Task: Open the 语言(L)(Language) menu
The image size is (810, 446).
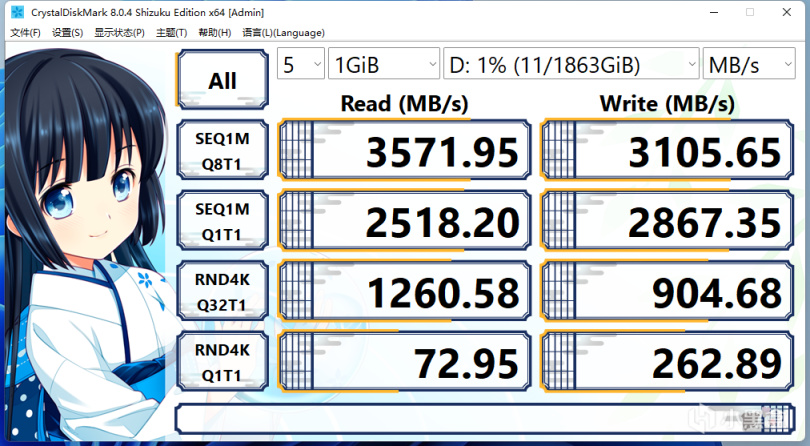Action: pos(284,33)
